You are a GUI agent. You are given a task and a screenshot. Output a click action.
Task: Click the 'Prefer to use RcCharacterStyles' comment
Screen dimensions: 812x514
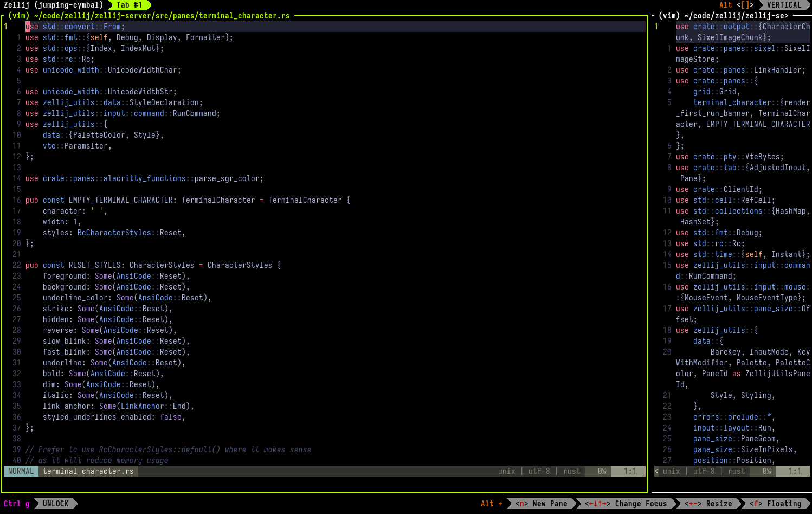click(169, 449)
